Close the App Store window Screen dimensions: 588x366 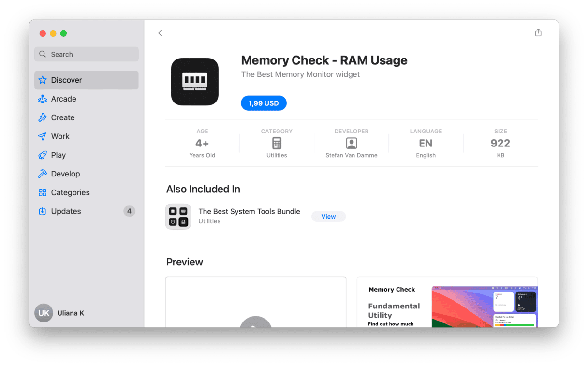(43, 33)
